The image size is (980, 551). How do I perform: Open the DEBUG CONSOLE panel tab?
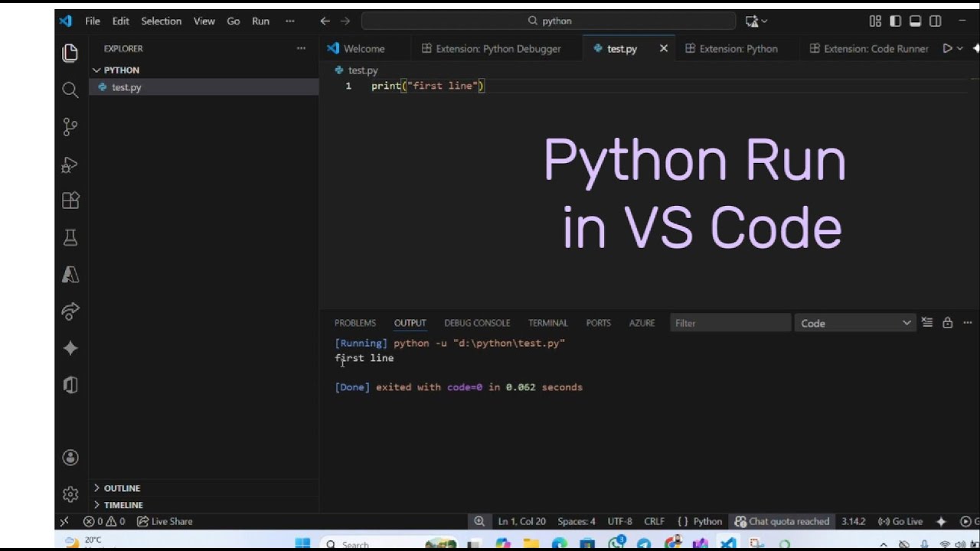[x=477, y=323]
